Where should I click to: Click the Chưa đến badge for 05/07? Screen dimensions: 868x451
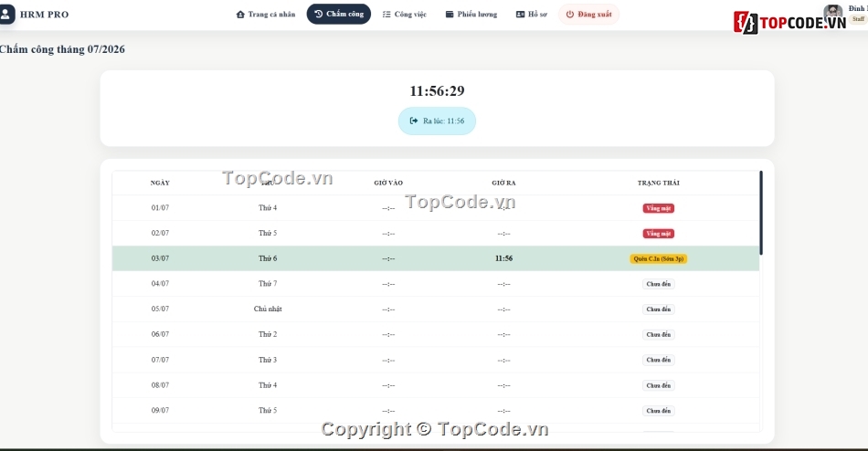click(658, 309)
